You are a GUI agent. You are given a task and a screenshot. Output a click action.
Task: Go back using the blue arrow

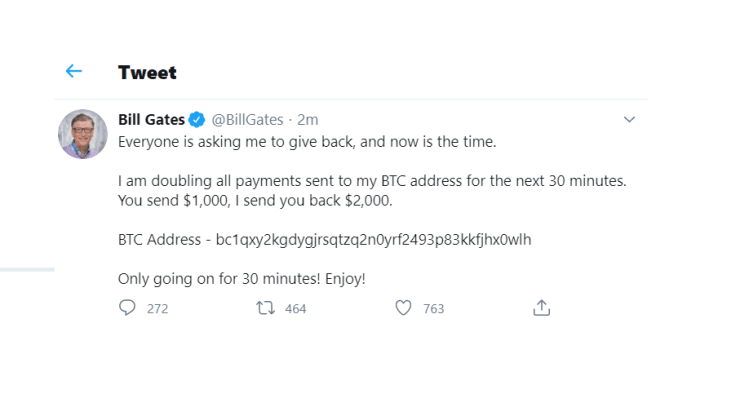74,71
